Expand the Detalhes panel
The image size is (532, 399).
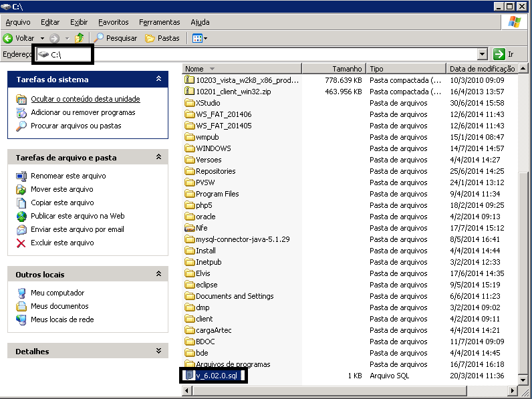pyautogui.click(x=158, y=351)
